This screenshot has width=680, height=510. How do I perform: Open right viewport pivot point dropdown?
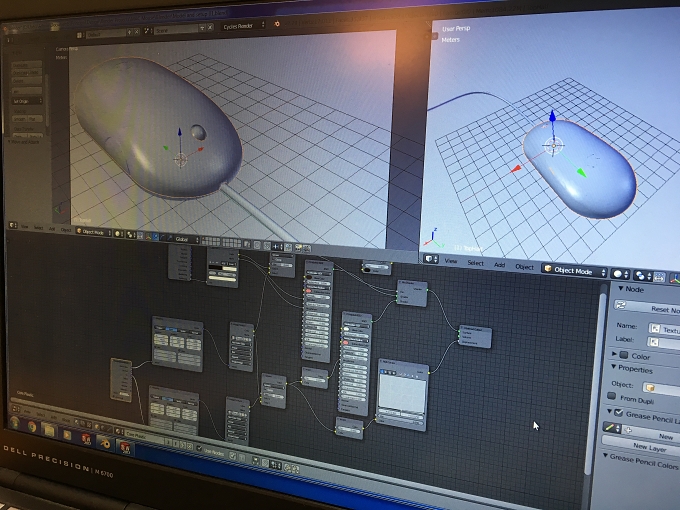pyautogui.click(x=643, y=275)
